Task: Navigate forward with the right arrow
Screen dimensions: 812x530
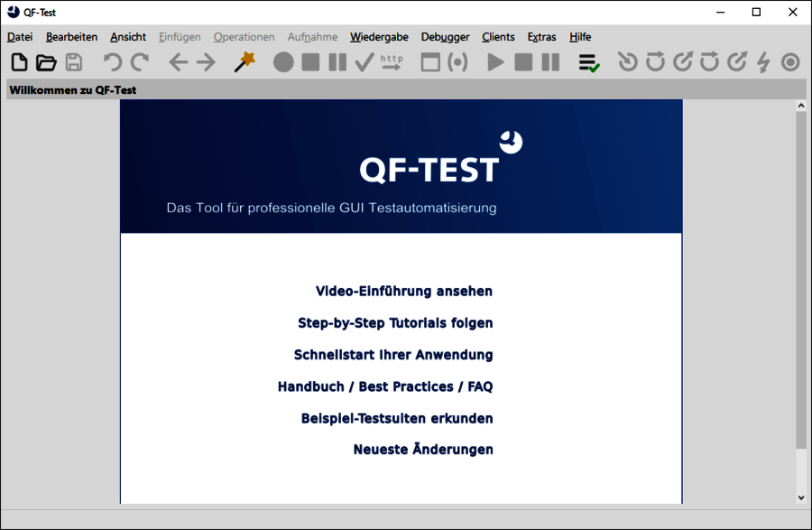Action: click(206, 62)
